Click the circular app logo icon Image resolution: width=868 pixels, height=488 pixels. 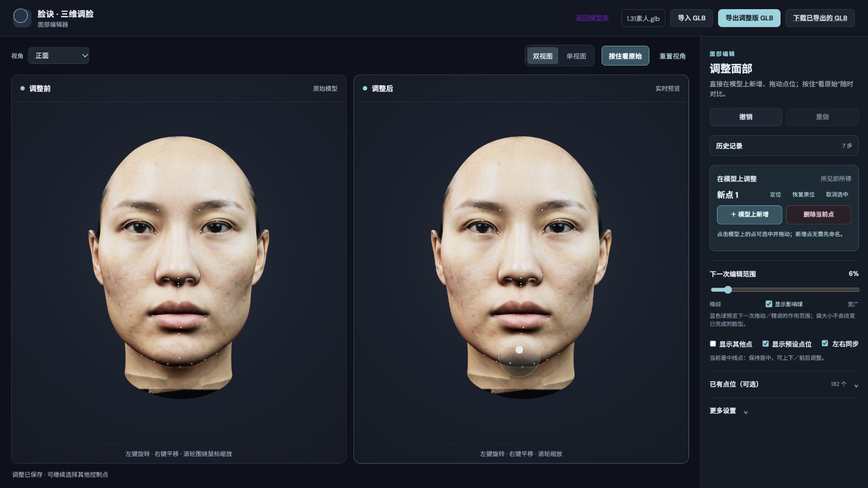click(21, 17)
